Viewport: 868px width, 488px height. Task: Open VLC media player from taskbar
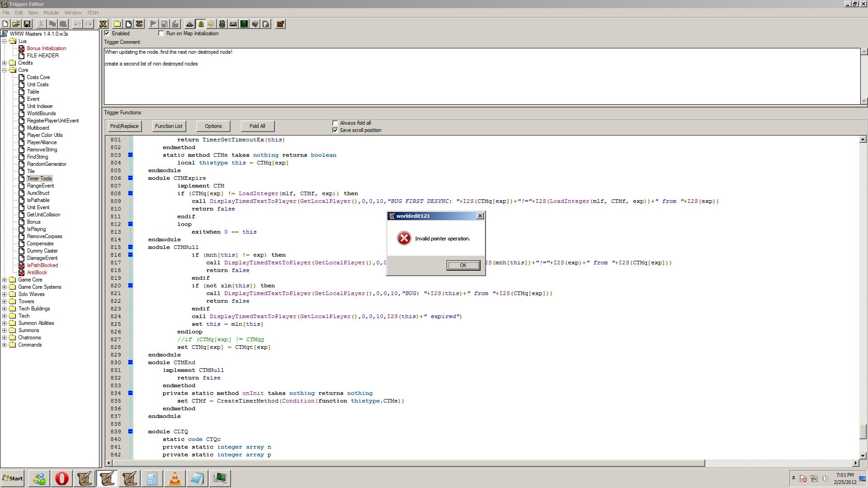coord(175,479)
